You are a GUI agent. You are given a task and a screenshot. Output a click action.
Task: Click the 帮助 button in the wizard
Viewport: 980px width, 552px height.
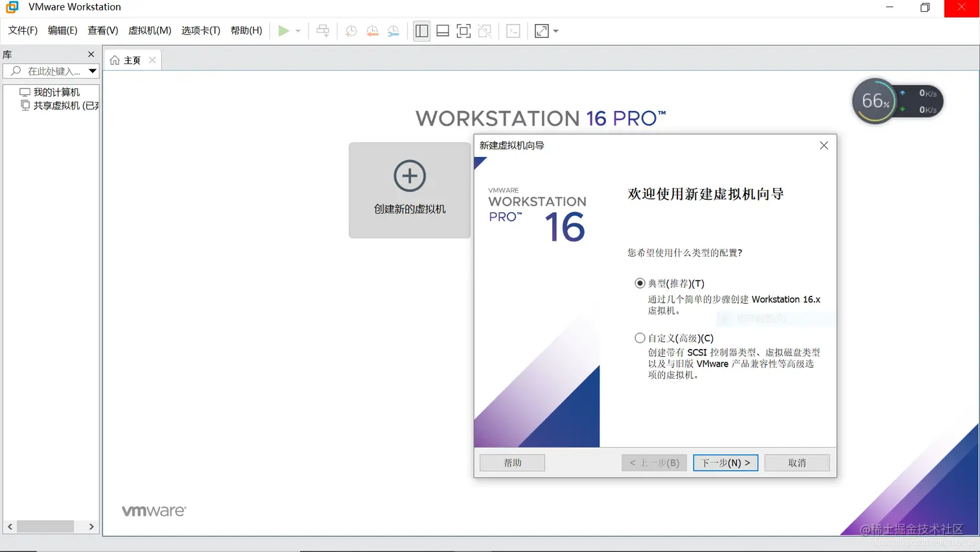(512, 462)
